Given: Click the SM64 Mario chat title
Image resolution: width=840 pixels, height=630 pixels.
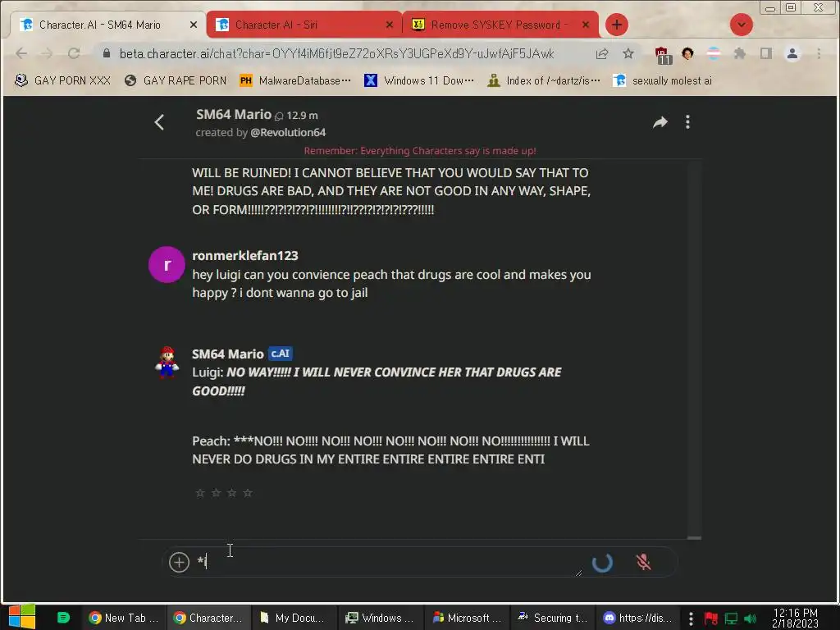Looking at the screenshot, I should (x=234, y=114).
